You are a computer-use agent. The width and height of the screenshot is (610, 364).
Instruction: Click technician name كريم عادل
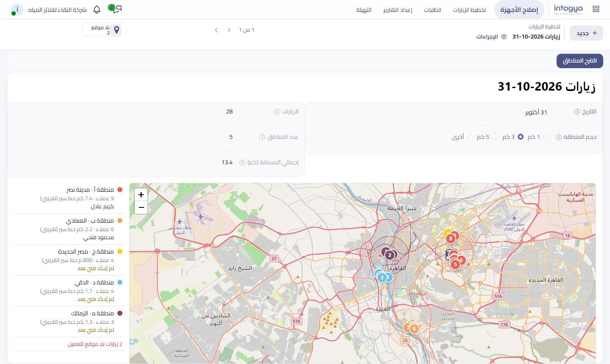[103, 207]
